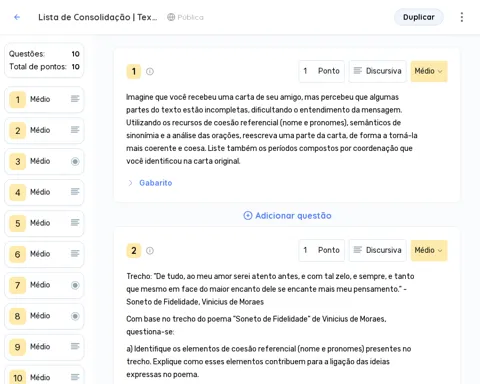Jump to question 8 in the sidebar
Viewport: 480px width, 384px height.
coord(44,316)
